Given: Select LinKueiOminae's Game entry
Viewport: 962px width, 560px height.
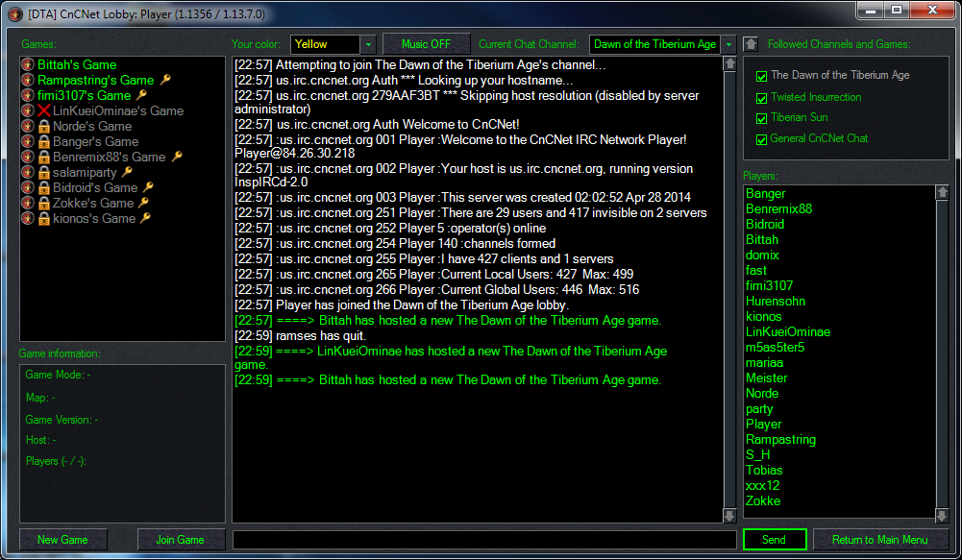Looking at the screenshot, I should (118, 110).
